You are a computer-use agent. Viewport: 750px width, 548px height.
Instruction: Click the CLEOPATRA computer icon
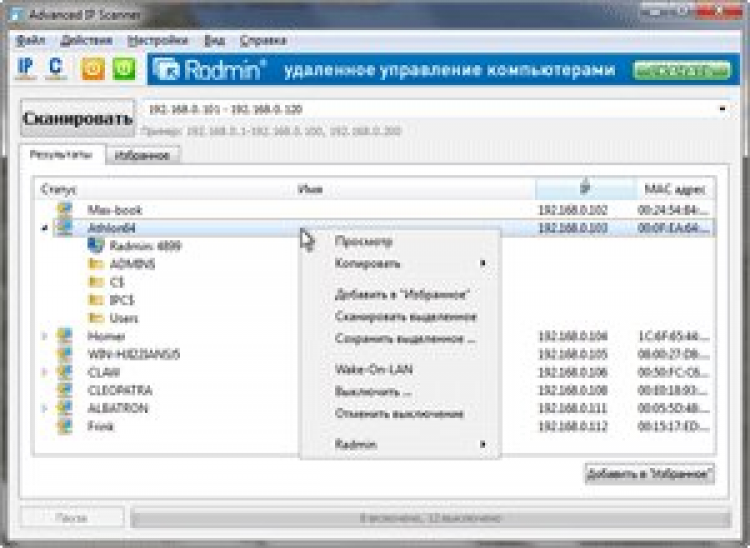pos(65,390)
